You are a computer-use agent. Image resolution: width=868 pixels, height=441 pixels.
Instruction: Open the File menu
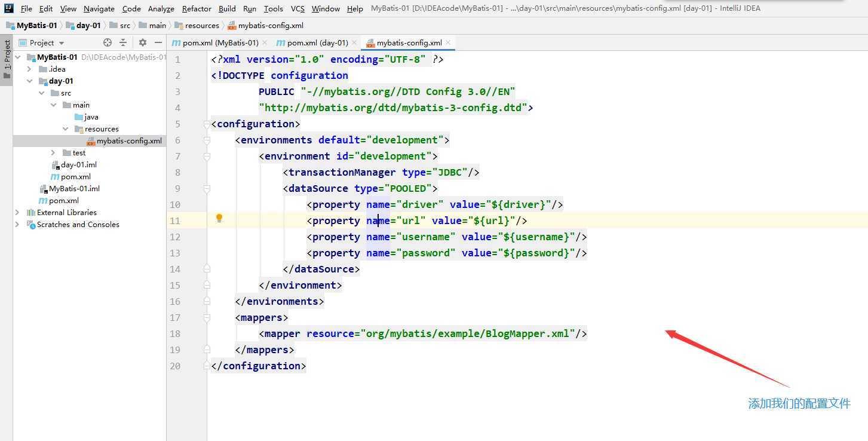click(26, 8)
